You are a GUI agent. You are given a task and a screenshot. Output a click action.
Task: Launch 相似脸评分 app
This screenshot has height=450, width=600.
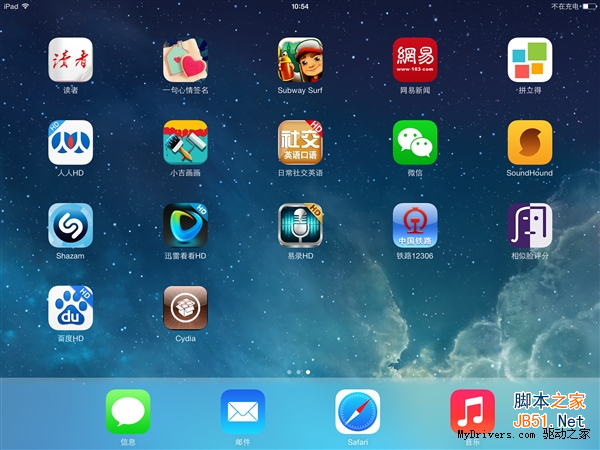point(530,225)
